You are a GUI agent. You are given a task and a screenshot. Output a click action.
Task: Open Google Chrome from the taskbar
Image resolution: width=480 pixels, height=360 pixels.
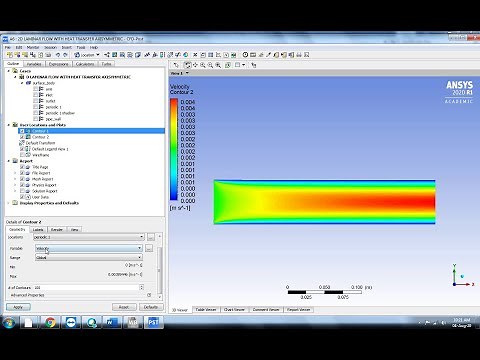[50, 323]
